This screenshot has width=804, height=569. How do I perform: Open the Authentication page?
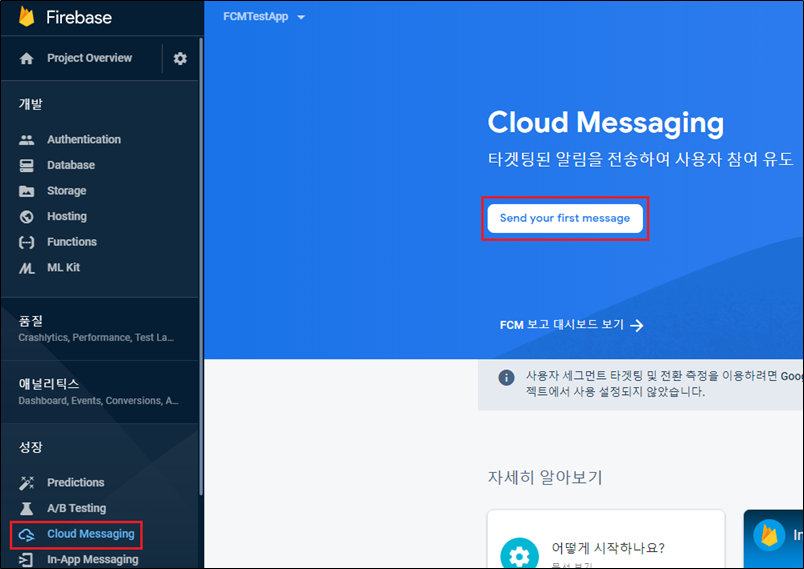pos(84,139)
